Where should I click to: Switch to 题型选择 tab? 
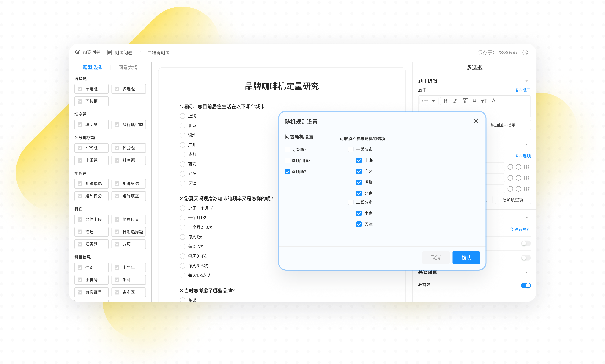(92, 67)
